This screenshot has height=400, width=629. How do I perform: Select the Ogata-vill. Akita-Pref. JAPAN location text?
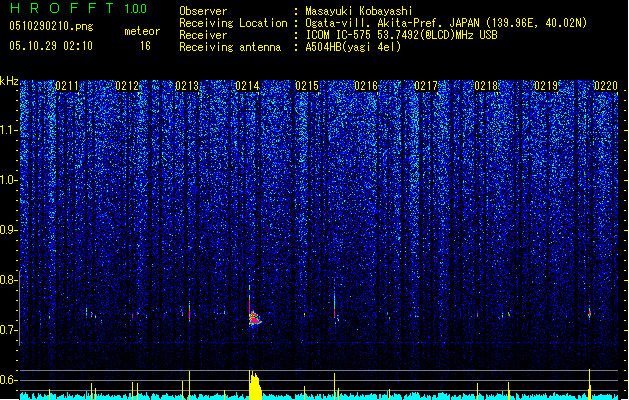click(x=446, y=23)
